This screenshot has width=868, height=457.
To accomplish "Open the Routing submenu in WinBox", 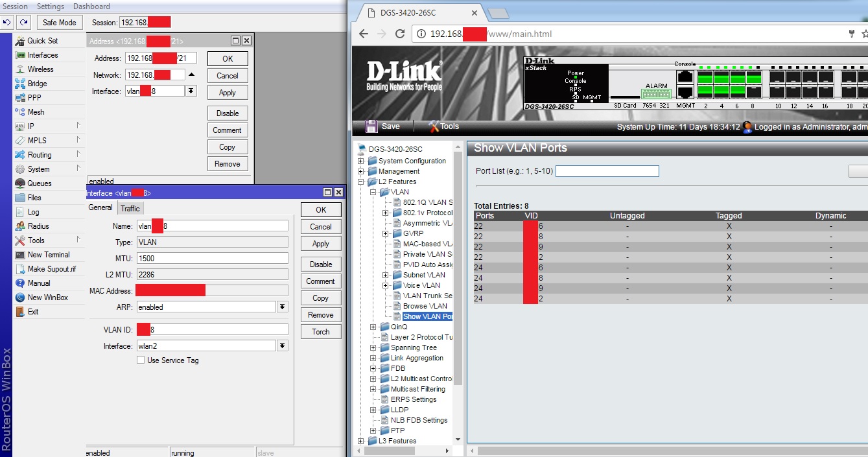I will (x=39, y=155).
